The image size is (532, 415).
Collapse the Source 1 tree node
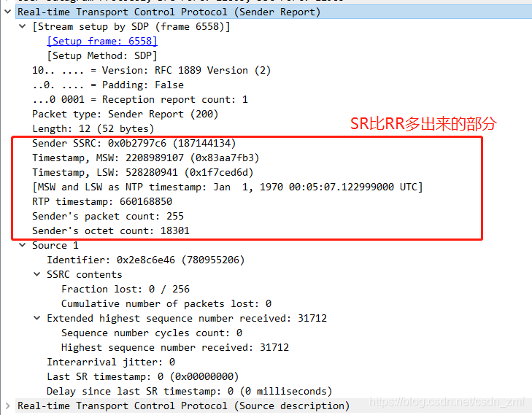point(23,245)
